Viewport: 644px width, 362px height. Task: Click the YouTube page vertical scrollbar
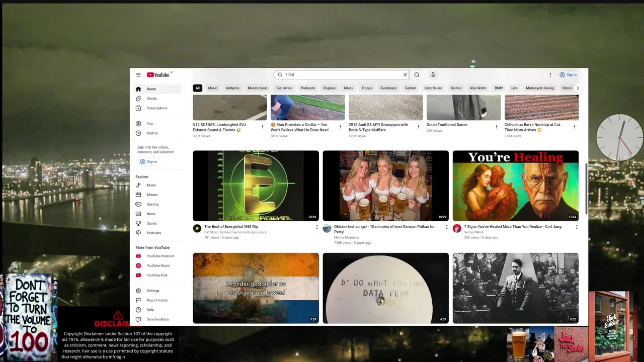[x=586, y=189]
